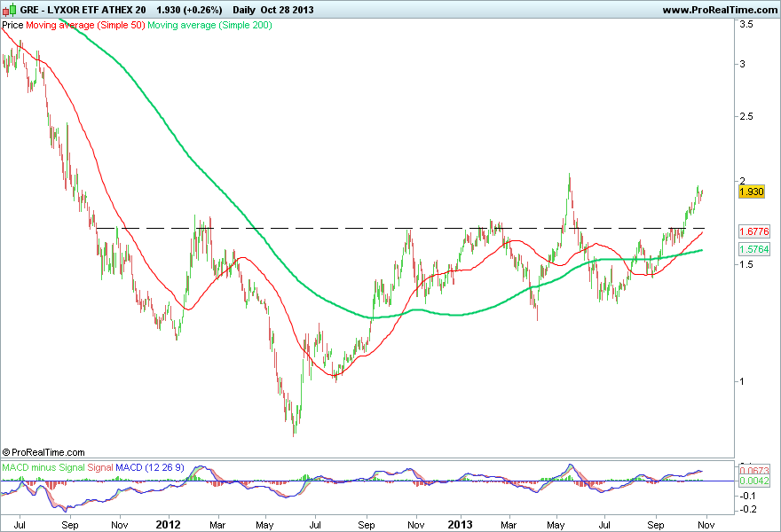Select the MACD minus Signal legend label
This screenshot has width=781, height=532.
[43, 468]
